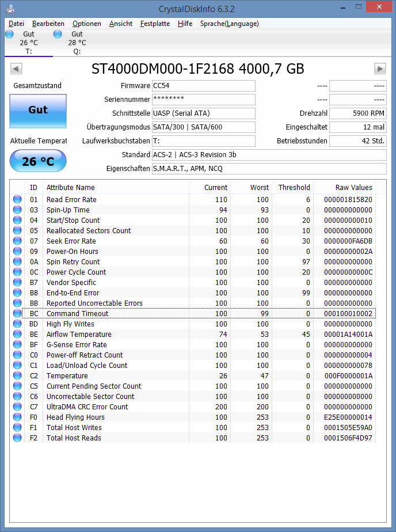
Task: Select the status orb for Vendor Specific
Action: click(17, 282)
